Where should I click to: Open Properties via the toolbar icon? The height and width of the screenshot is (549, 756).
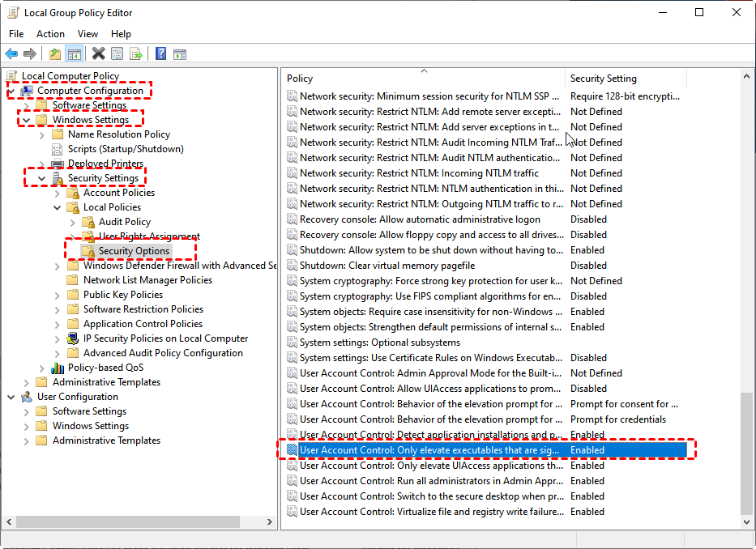[x=117, y=54]
